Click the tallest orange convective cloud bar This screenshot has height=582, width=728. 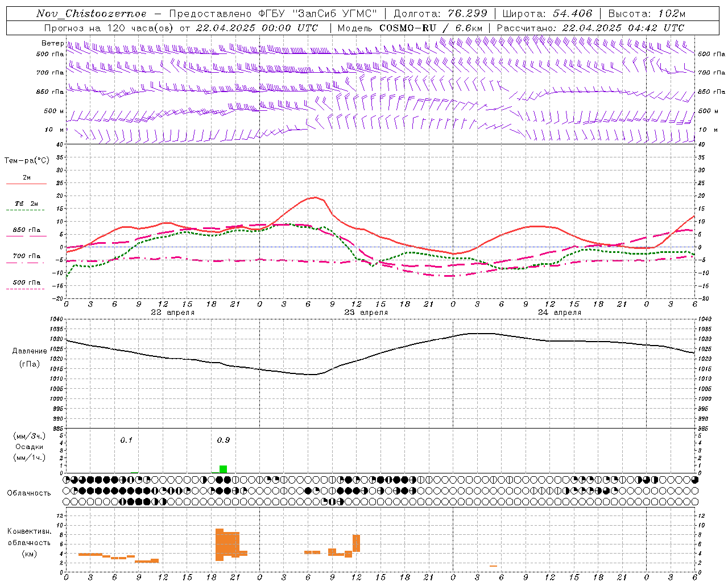click(x=220, y=544)
